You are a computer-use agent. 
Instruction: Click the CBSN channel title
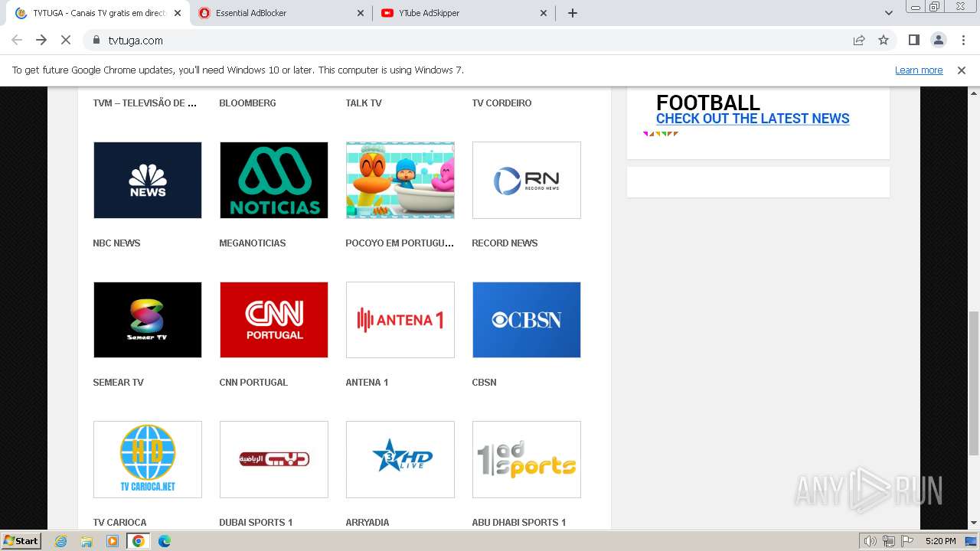point(484,382)
